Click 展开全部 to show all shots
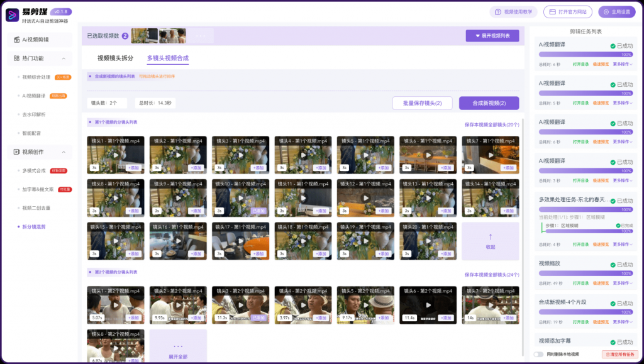644x364 pixels. pos(178,351)
